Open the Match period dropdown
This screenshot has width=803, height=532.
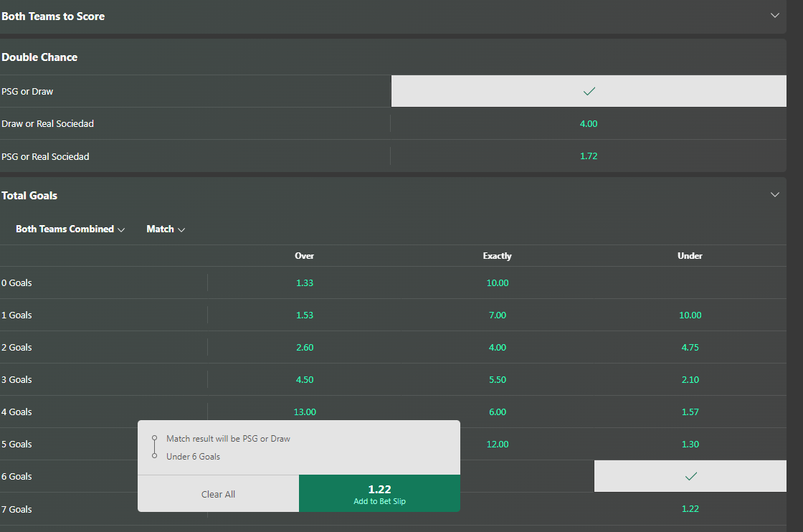pos(166,229)
